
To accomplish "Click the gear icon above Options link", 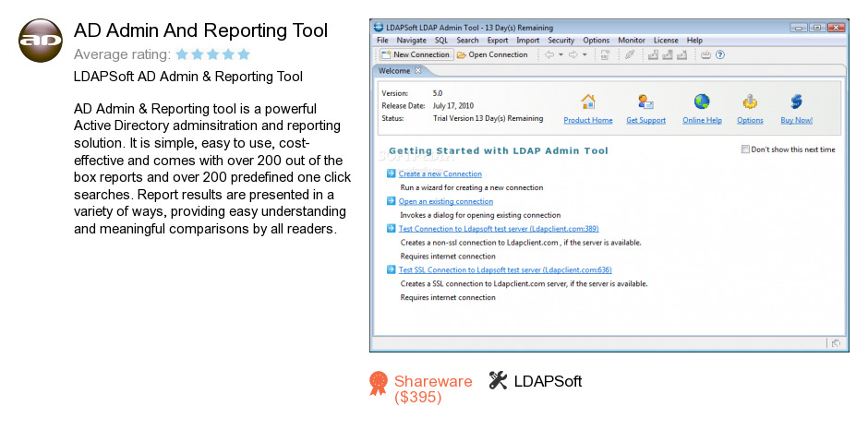I will [750, 102].
